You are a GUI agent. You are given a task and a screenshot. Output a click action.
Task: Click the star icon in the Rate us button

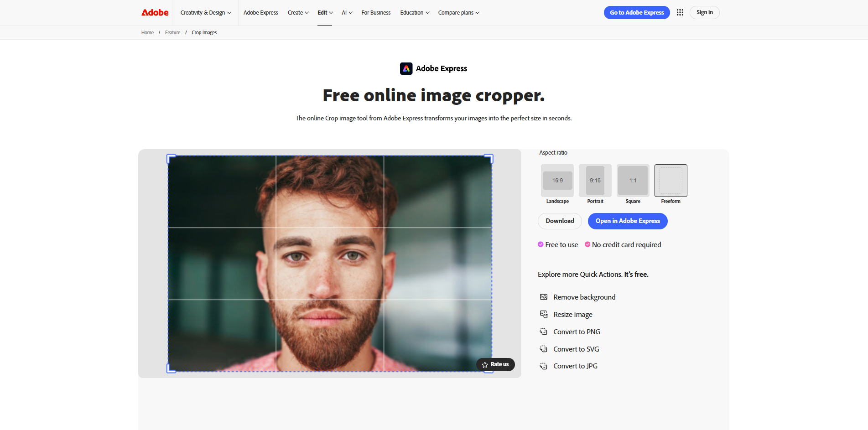click(x=485, y=365)
